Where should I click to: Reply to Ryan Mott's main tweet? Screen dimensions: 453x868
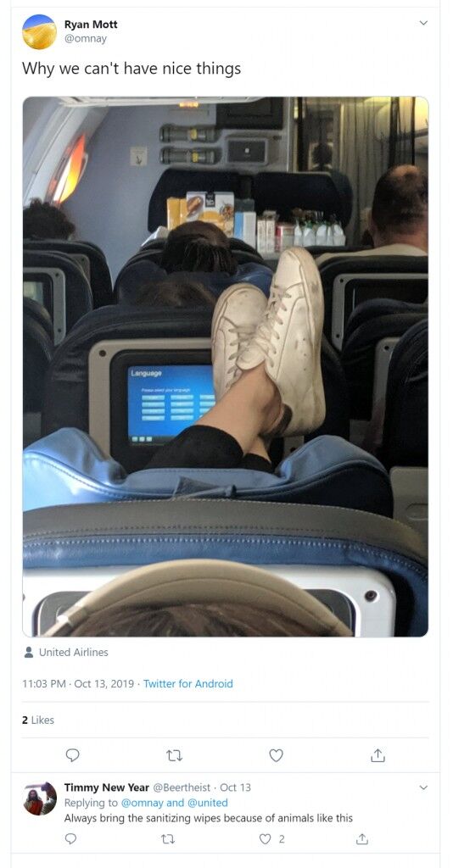click(x=72, y=755)
